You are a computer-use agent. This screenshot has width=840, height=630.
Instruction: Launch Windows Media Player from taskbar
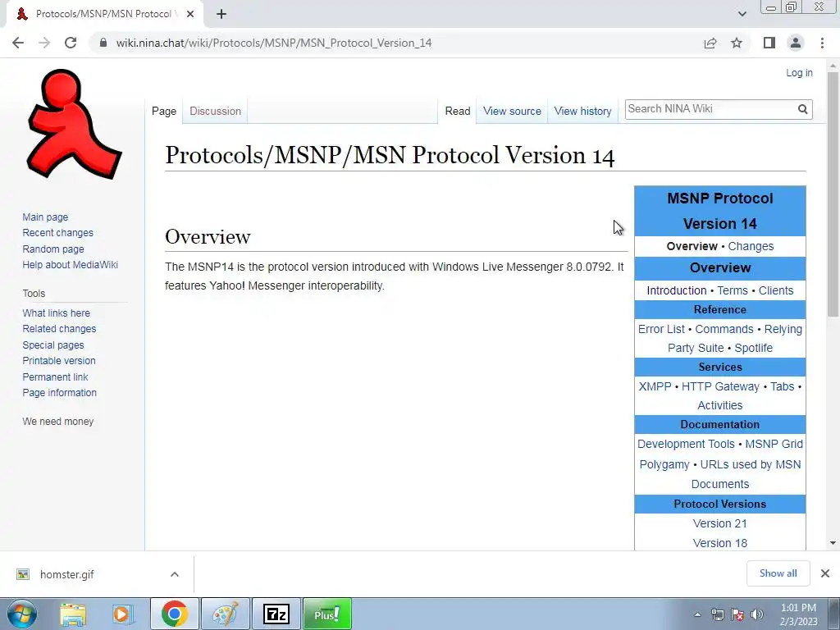click(122, 614)
